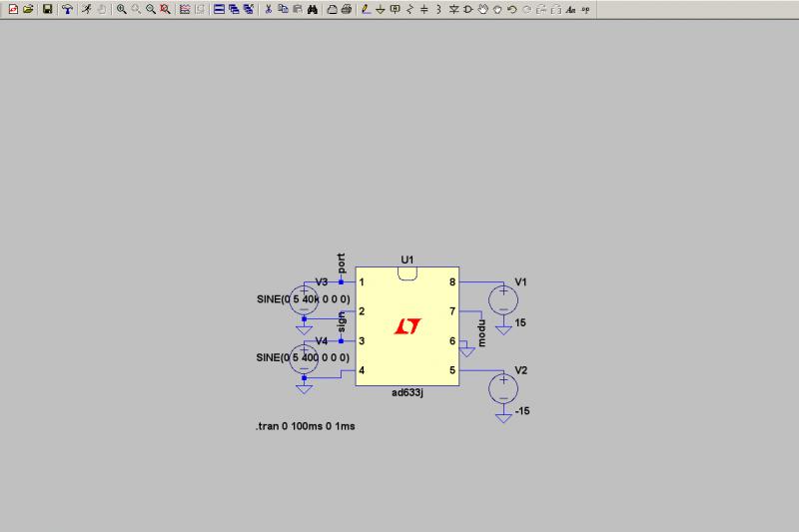This screenshot has width=799, height=532.
Task: Click the -15 value of V2
Action: [x=522, y=411]
